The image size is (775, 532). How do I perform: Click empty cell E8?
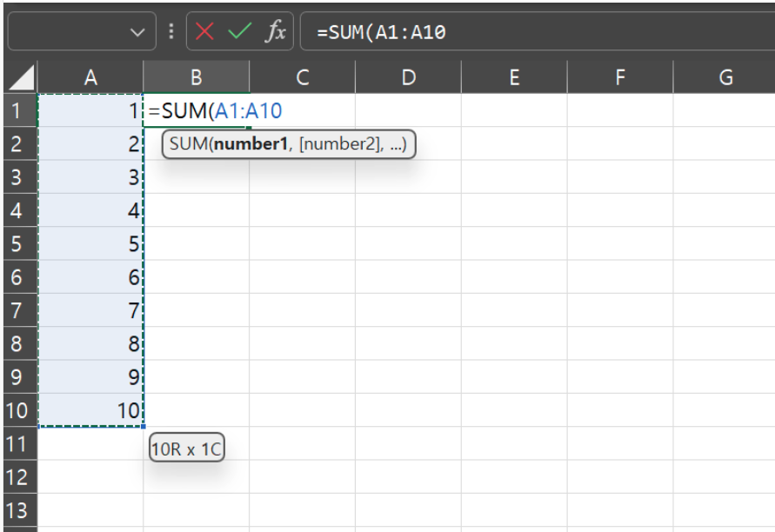515,343
